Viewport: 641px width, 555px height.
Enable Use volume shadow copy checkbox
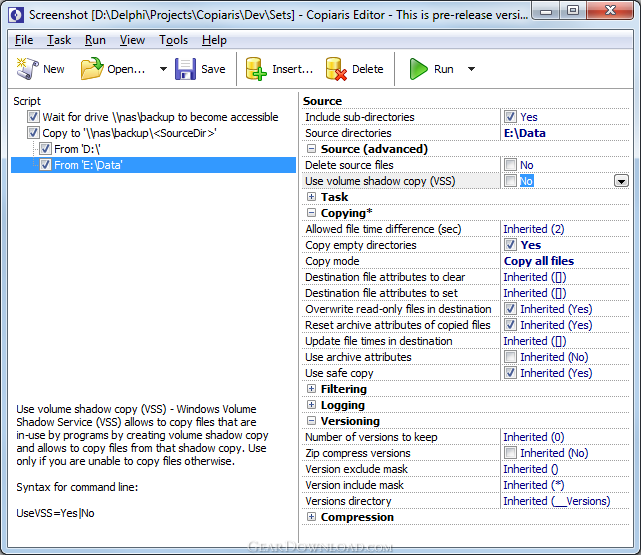tap(510, 181)
